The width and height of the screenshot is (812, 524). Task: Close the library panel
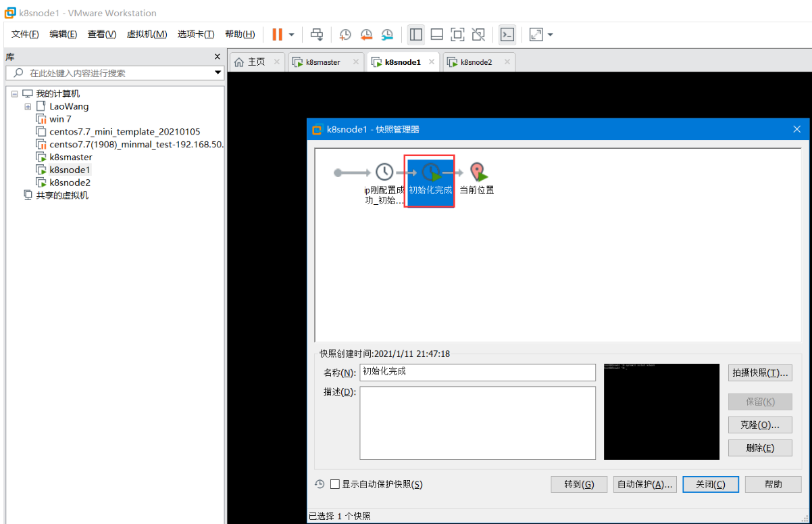tap(218, 57)
